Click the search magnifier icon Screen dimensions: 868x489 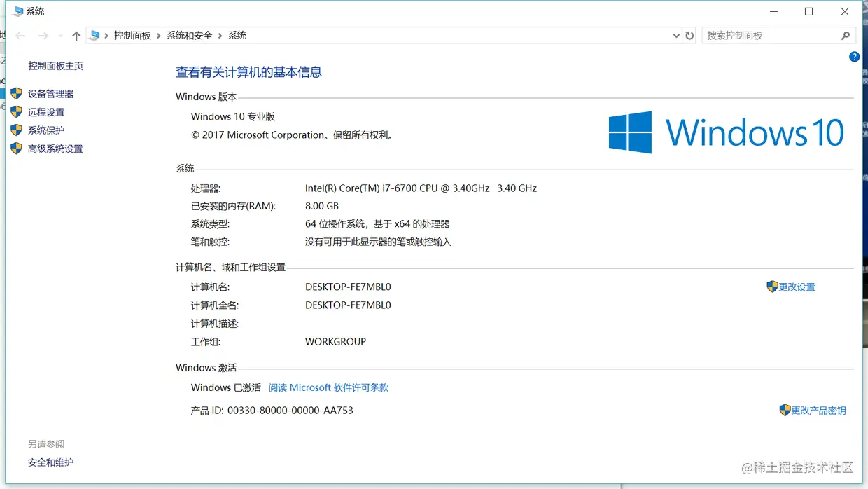[846, 36]
